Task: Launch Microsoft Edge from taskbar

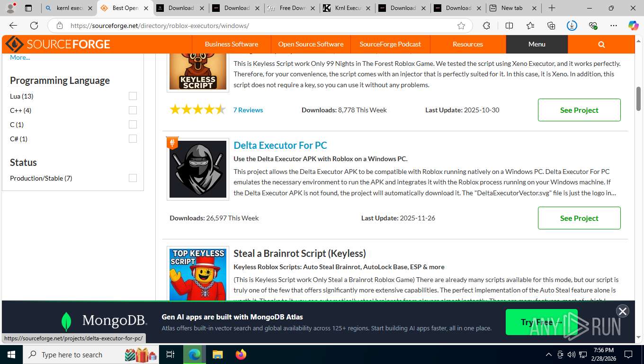Action: (195, 355)
